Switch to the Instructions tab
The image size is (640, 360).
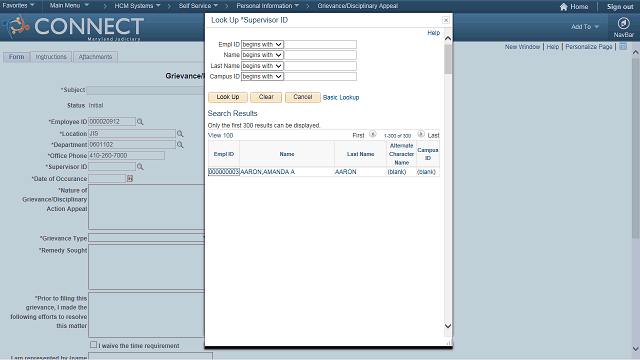[51, 57]
